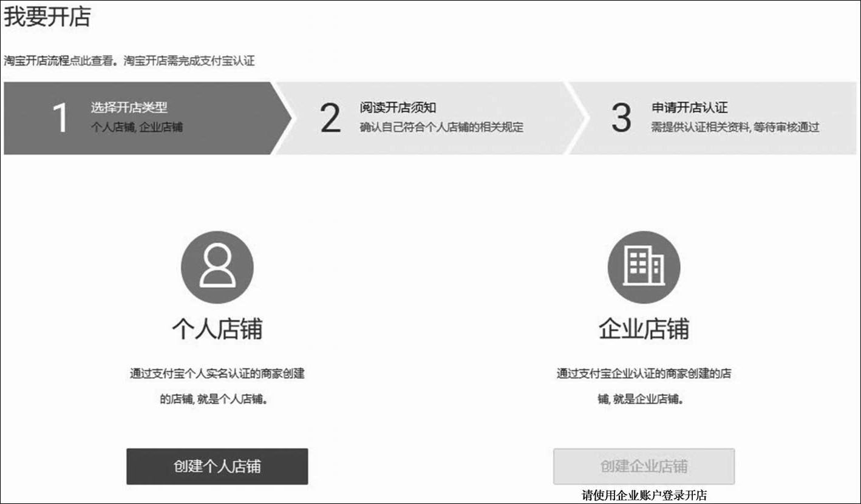This screenshot has width=861, height=504.
Task: Click the 通过支付宝个人实名认证 description text
Action: 217,373
